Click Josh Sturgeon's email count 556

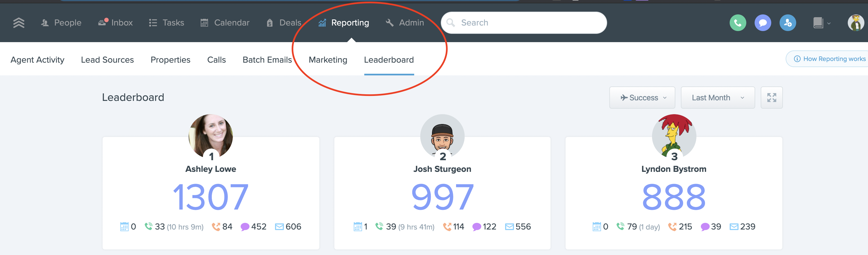click(x=523, y=227)
